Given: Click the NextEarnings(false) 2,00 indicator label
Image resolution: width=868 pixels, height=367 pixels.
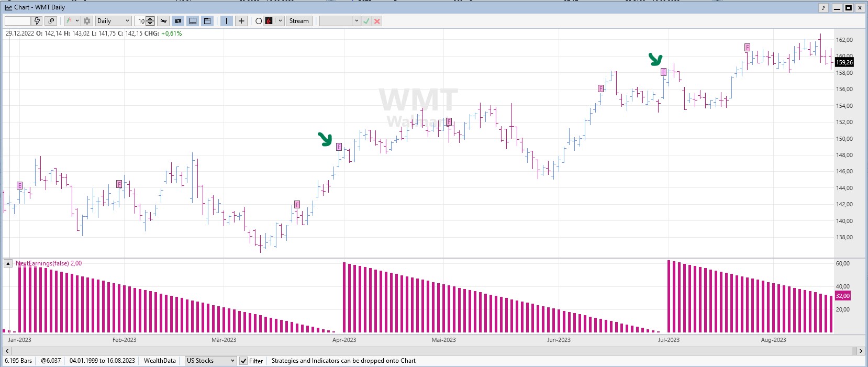Looking at the screenshot, I should tap(49, 263).
